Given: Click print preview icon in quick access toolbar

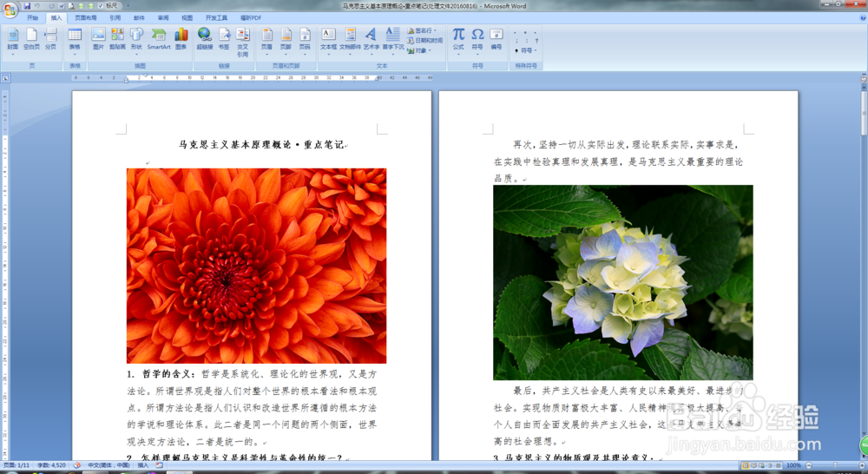Looking at the screenshot, I should point(71,5).
